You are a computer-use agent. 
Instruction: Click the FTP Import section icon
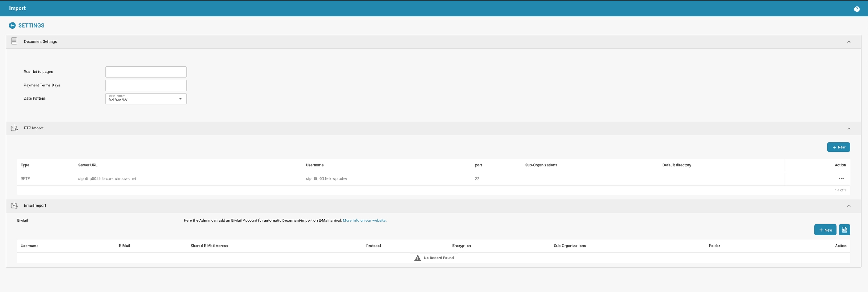pos(14,128)
